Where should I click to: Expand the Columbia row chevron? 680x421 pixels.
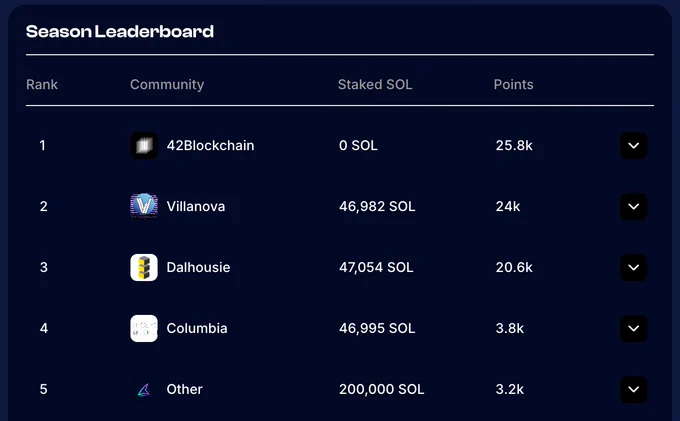[634, 328]
